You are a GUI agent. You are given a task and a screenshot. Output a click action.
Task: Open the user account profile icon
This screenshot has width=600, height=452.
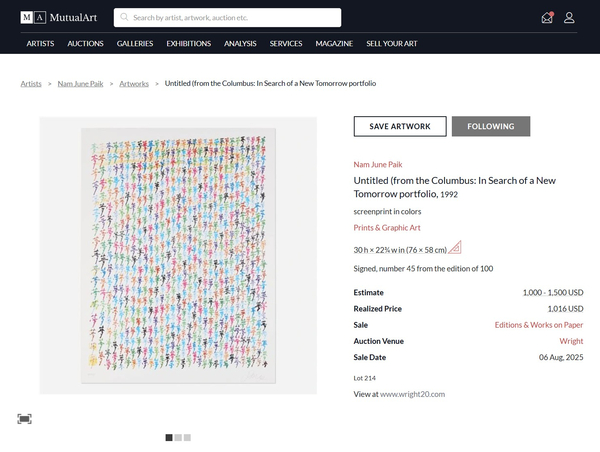tap(569, 17)
